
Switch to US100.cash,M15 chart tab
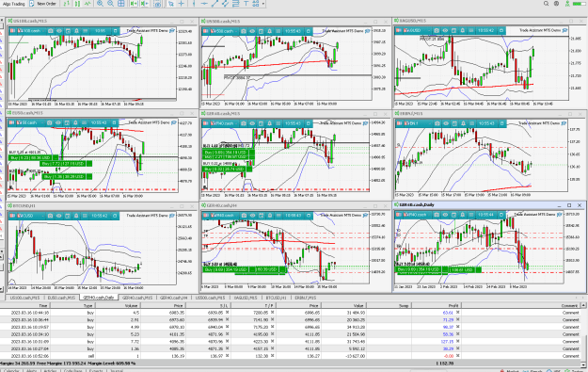(x=24, y=298)
